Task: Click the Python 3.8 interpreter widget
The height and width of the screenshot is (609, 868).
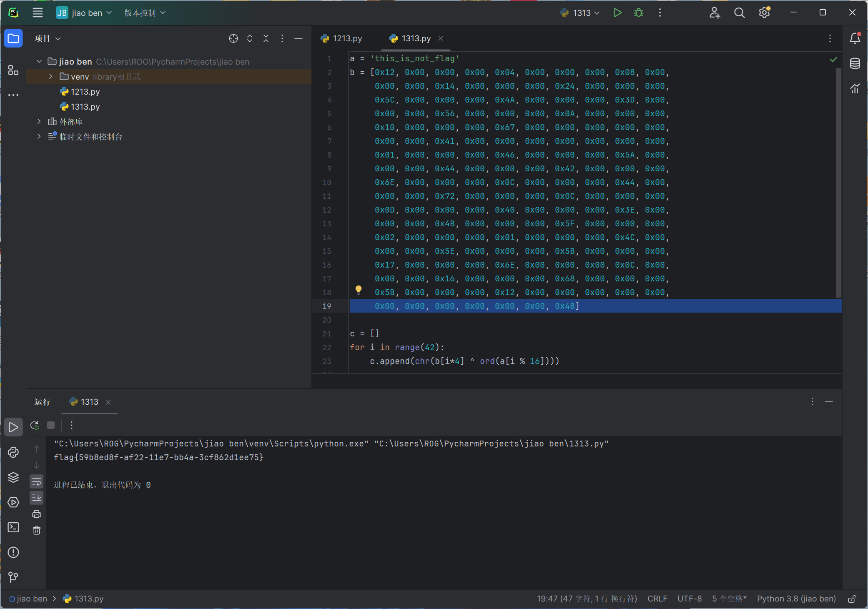Action: pos(796,599)
